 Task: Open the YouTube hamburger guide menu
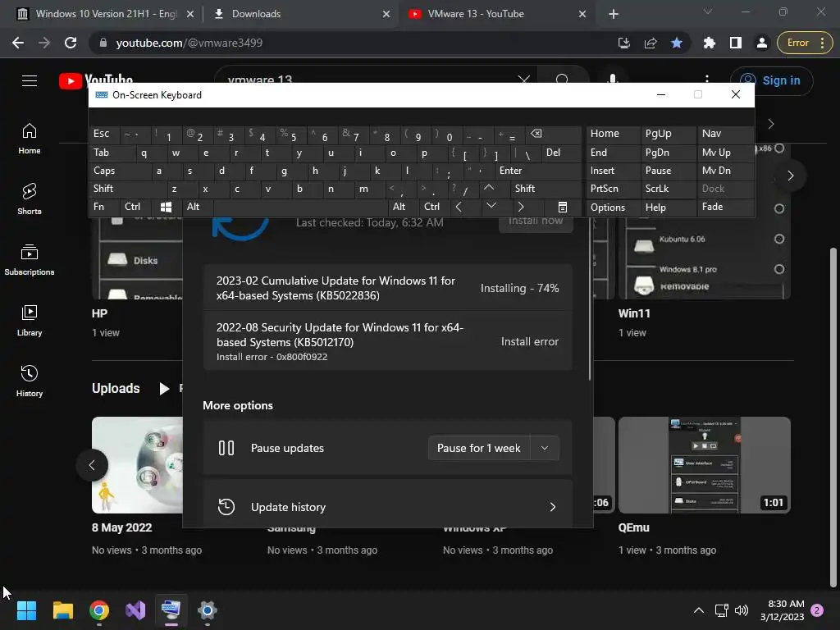point(30,80)
